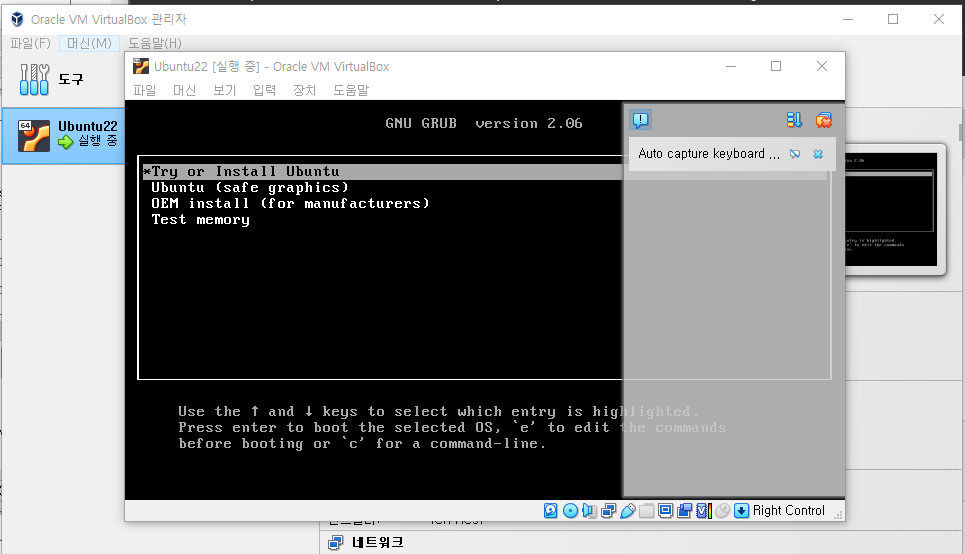Click the optical disc status icon

tap(571, 510)
